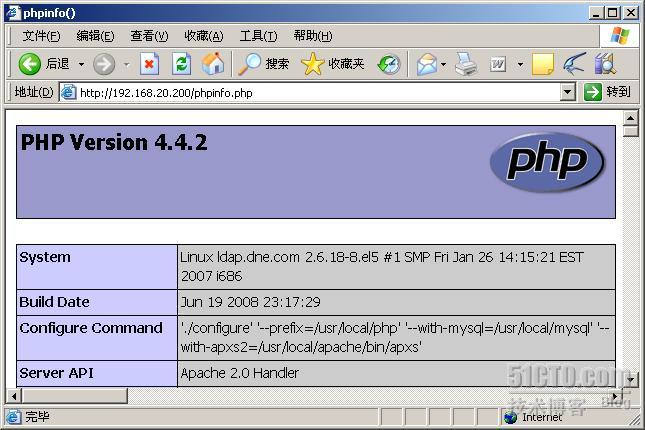Click the Edit with Word icon
This screenshot has height=430, width=645.
(498, 64)
